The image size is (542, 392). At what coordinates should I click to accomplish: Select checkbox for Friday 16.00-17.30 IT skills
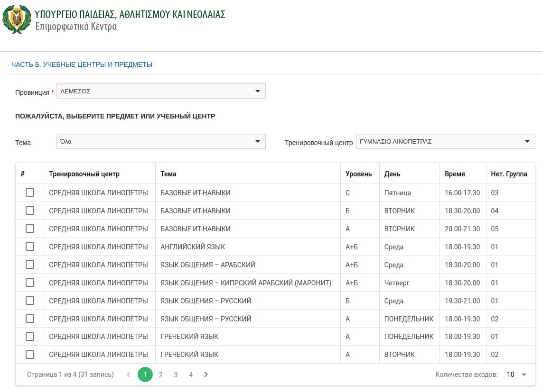tap(30, 192)
